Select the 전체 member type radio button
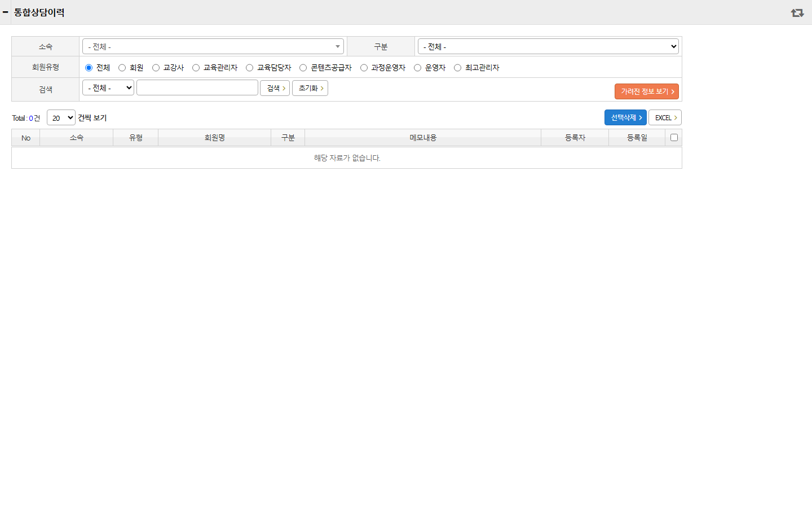Image resolution: width=812 pixels, height=508 pixels. point(89,68)
